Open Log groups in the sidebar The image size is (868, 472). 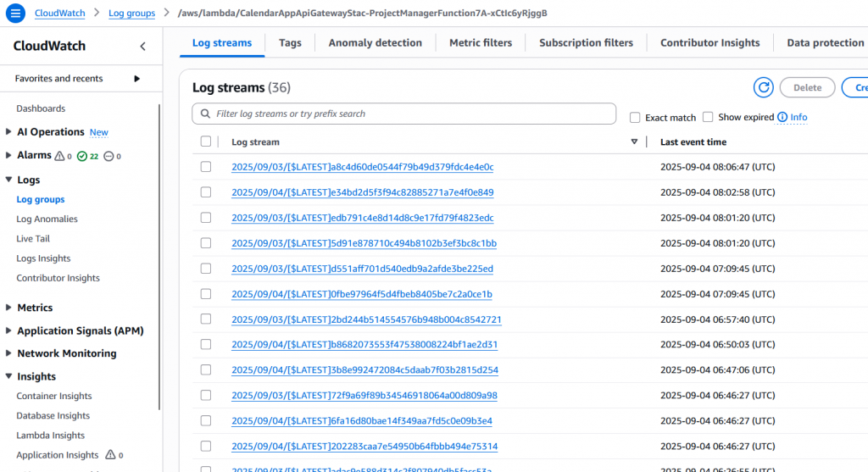point(41,199)
